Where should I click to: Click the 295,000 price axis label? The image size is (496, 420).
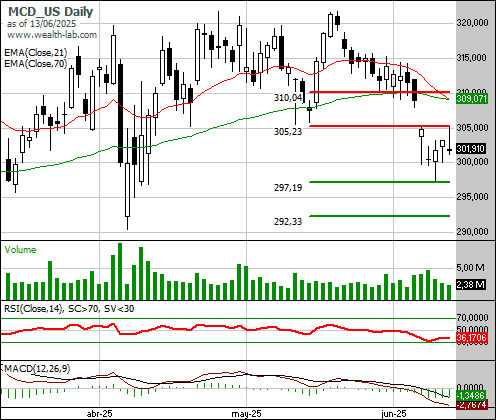[x=472, y=197]
